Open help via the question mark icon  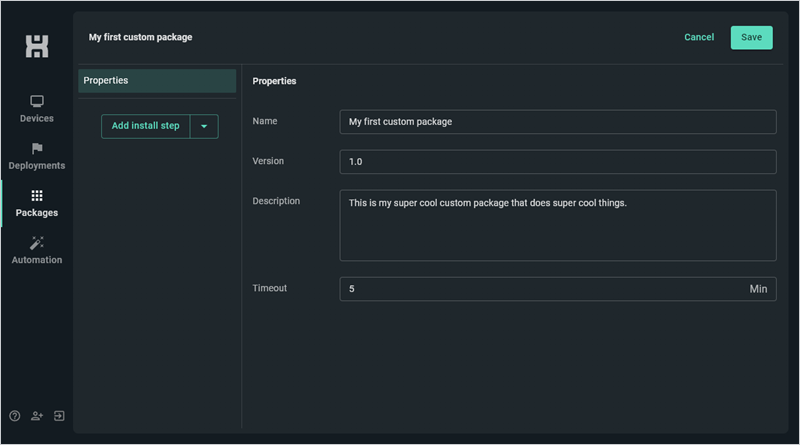coord(15,416)
